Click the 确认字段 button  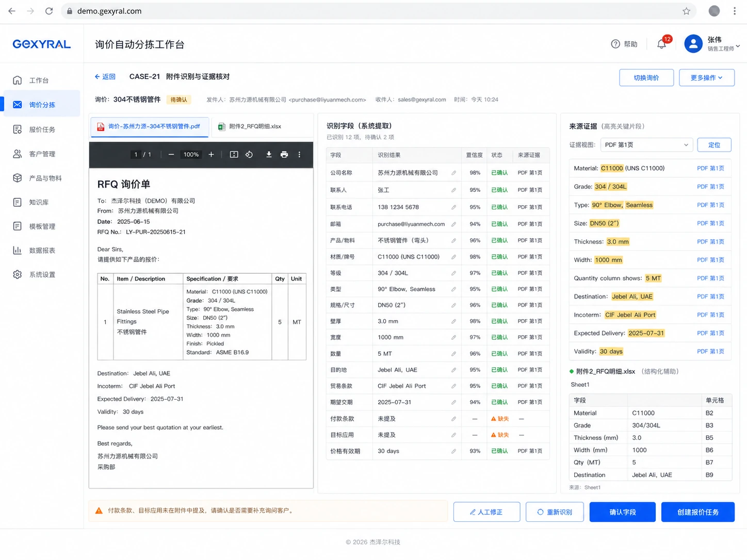coord(623,512)
